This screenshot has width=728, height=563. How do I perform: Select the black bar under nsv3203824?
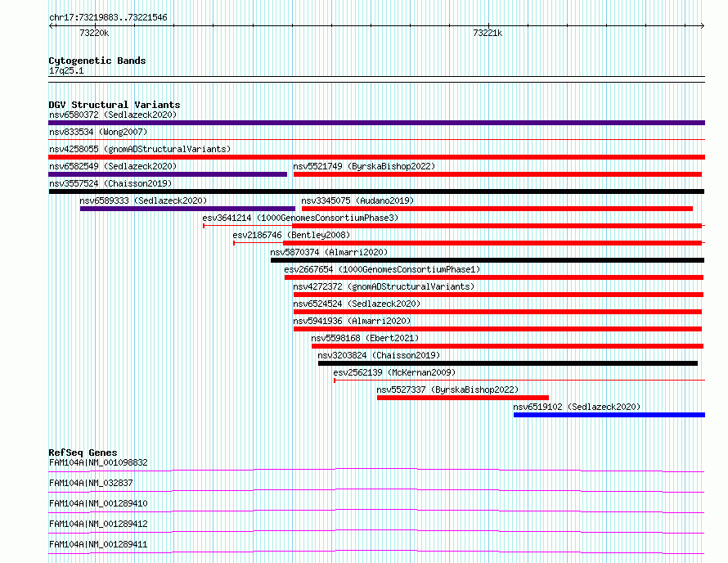pyautogui.click(x=508, y=363)
